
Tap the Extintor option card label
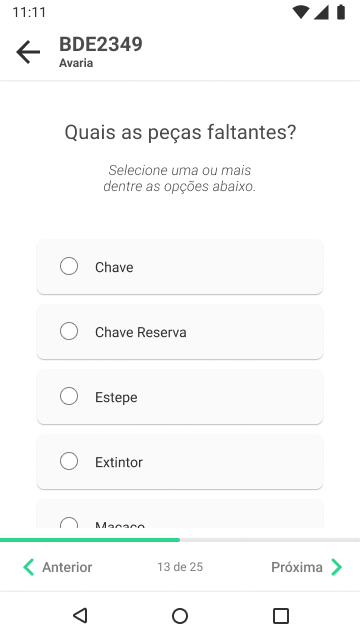[119, 462]
